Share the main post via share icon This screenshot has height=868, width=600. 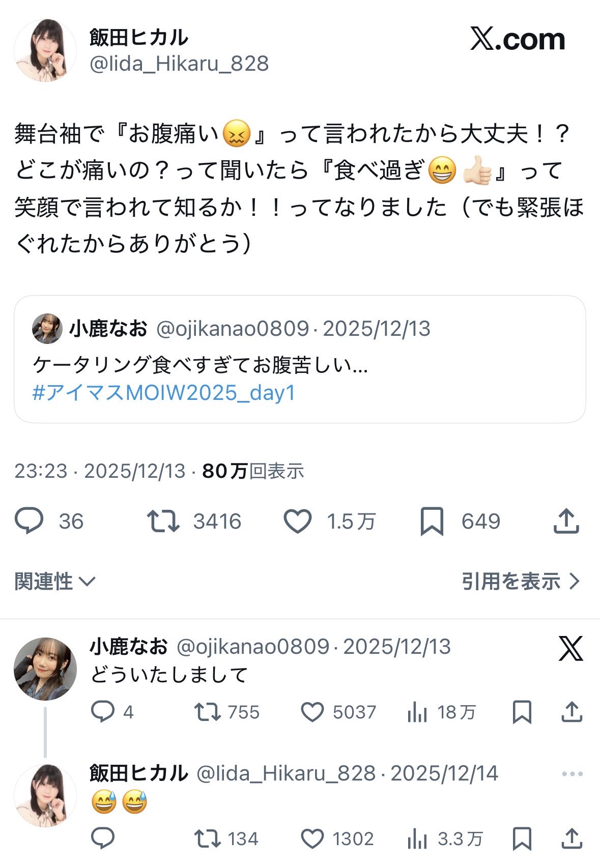point(566,522)
